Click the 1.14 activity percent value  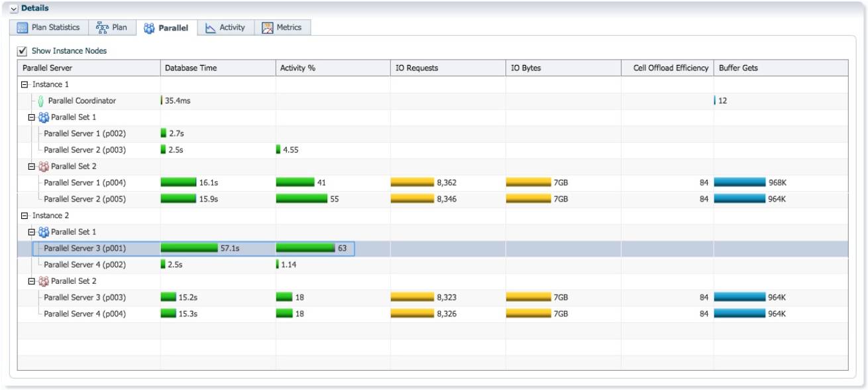(289, 265)
